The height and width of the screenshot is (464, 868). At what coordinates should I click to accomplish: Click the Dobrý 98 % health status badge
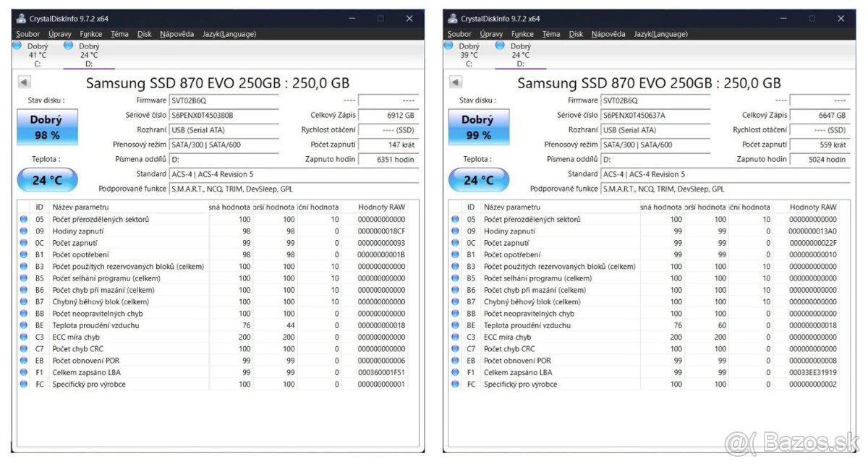46,126
